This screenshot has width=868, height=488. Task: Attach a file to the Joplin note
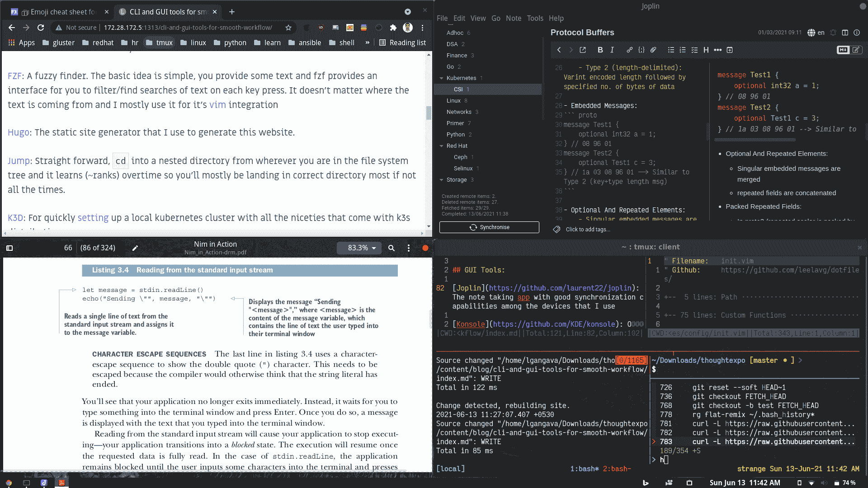tap(653, 50)
